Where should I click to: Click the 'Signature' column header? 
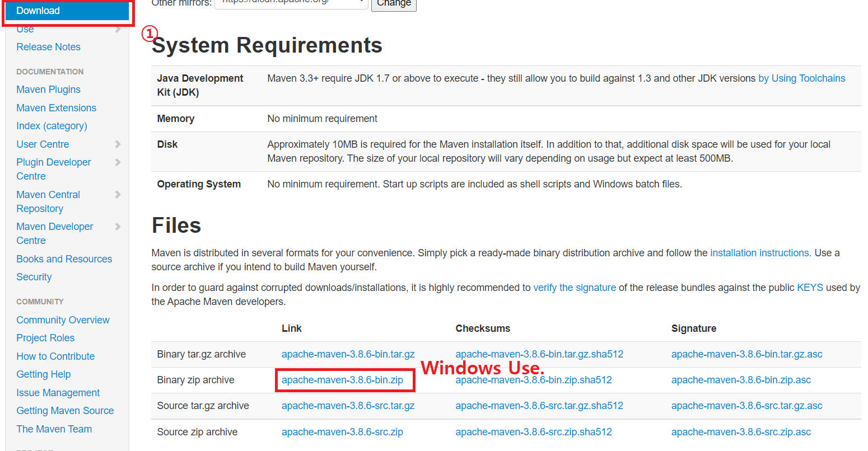(694, 328)
